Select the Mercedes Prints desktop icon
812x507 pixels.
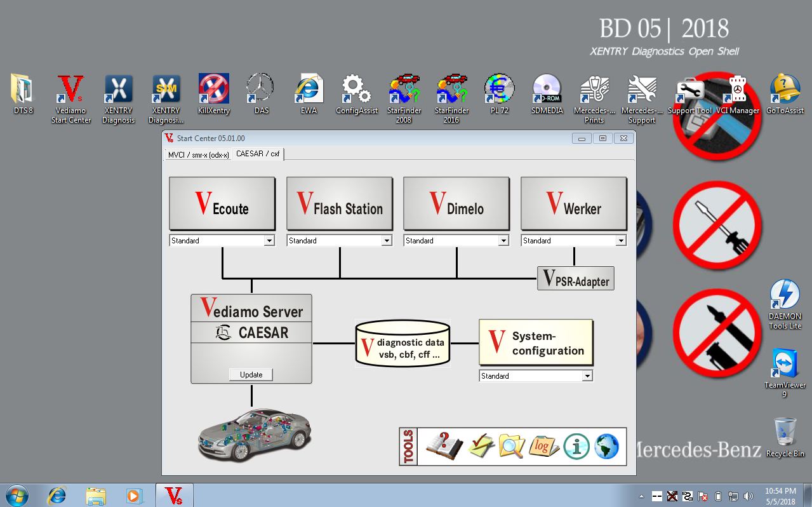594,98
